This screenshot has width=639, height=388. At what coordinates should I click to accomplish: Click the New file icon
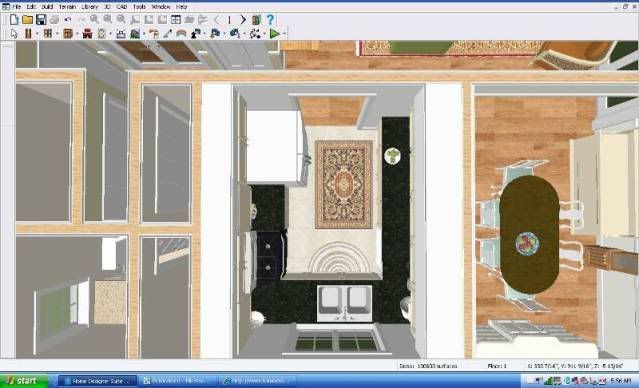coord(14,19)
